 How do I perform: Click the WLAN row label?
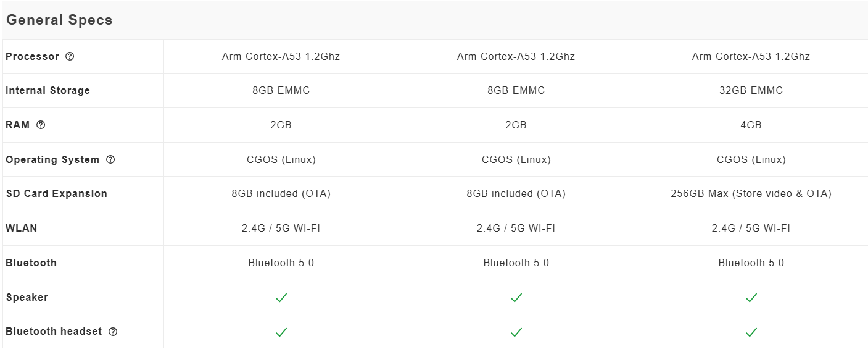coord(21,229)
